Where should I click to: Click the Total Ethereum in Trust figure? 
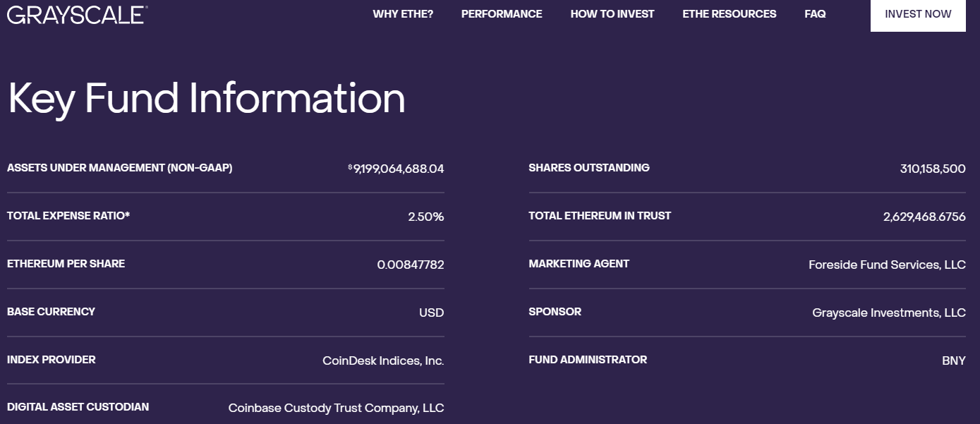925,216
